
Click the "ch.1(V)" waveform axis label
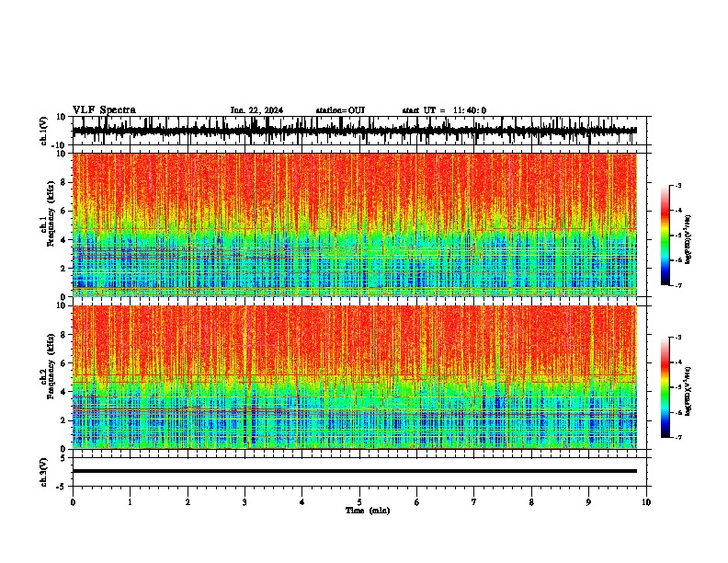(x=44, y=131)
